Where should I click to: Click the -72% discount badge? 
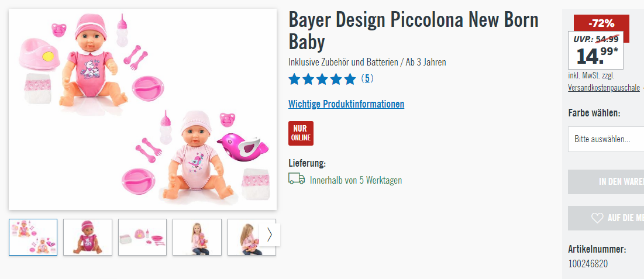pos(601,23)
